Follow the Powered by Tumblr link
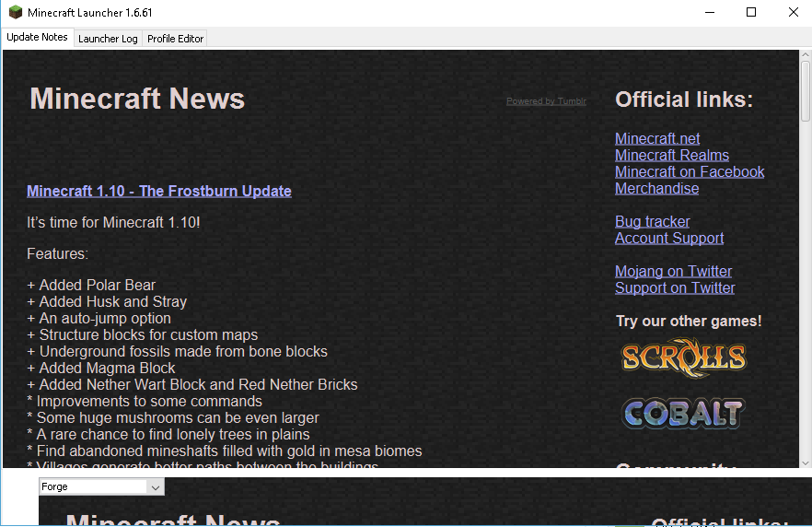The height and width of the screenshot is (527, 812). (x=546, y=101)
